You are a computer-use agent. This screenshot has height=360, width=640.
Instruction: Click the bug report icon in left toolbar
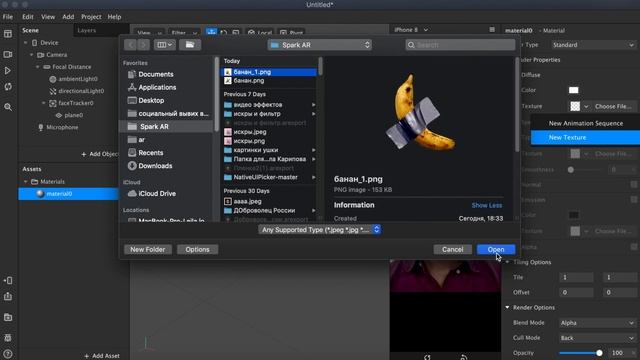click(8, 338)
